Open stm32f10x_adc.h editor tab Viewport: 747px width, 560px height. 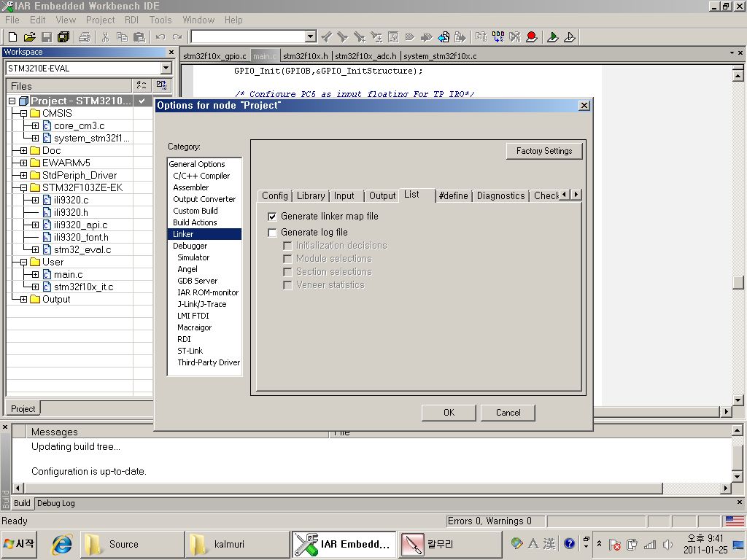[365, 56]
